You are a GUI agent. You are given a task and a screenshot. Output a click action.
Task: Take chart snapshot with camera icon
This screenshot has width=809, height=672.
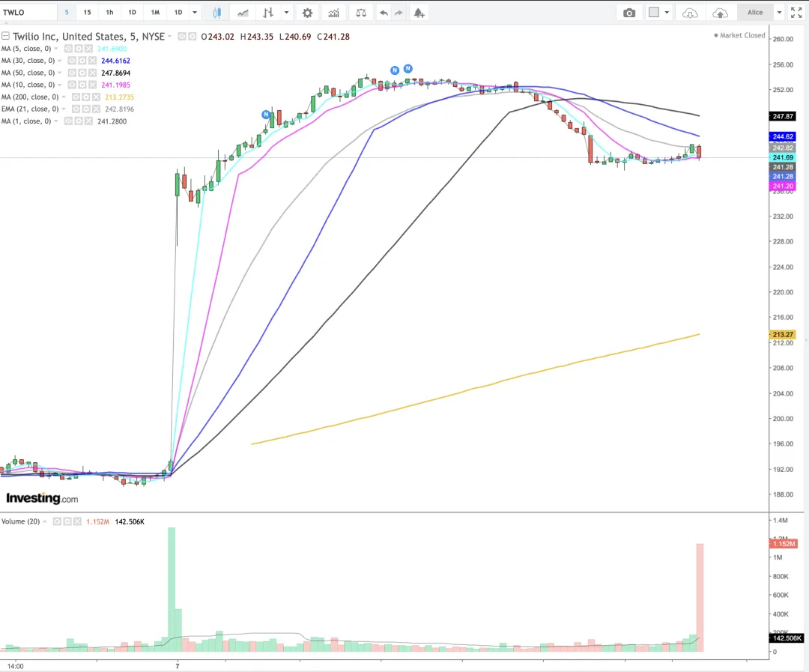point(629,13)
